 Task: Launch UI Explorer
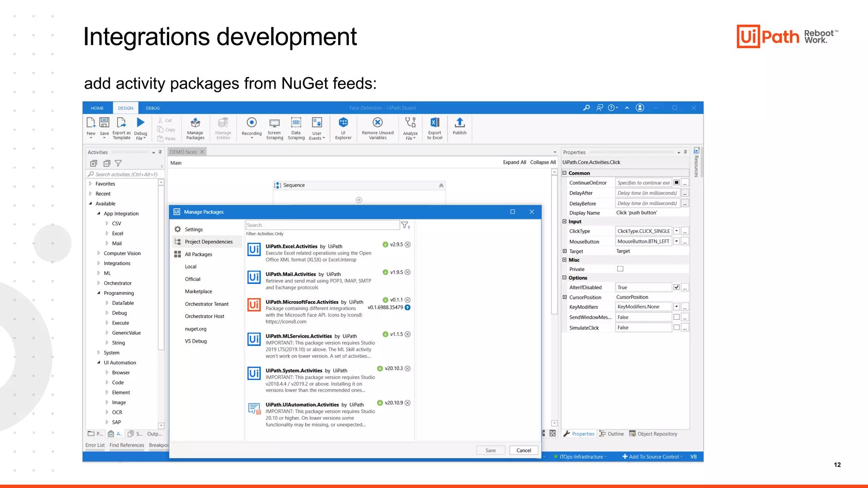[x=343, y=123]
